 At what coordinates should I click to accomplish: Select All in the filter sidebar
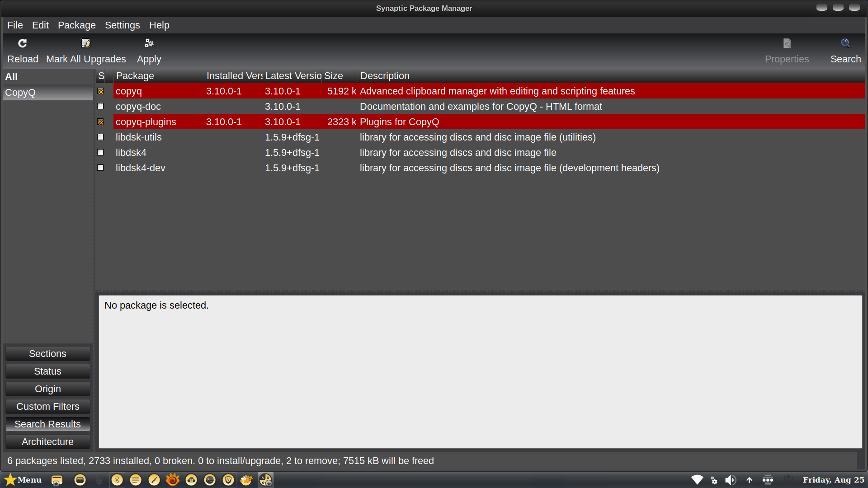[47, 77]
